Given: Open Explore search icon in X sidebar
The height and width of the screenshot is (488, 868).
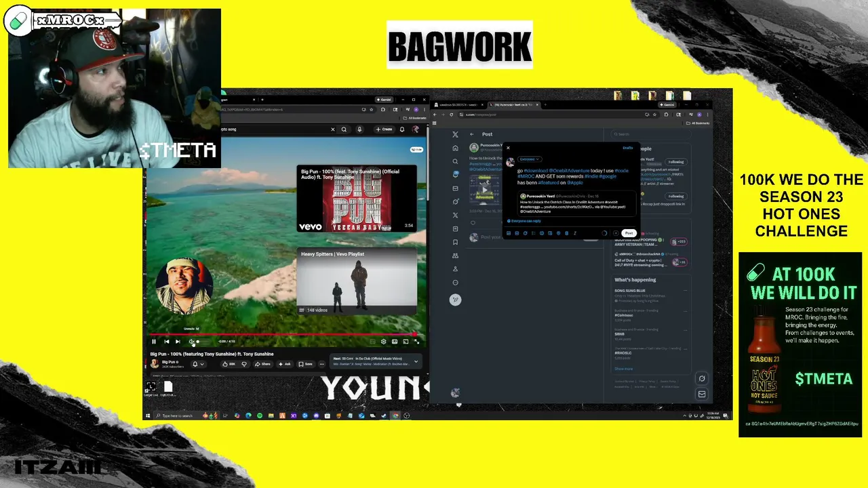Looking at the screenshot, I should (x=455, y=161).
